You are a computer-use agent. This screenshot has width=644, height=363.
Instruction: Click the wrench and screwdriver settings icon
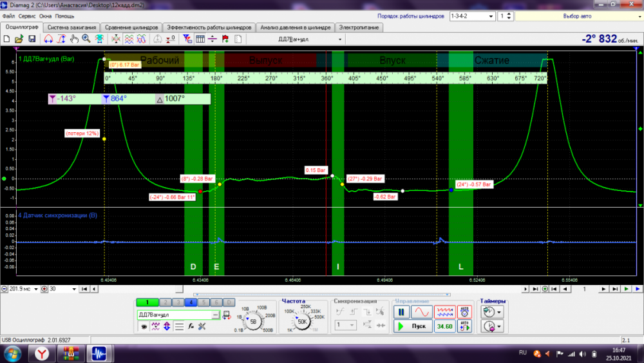coord(202,326)
